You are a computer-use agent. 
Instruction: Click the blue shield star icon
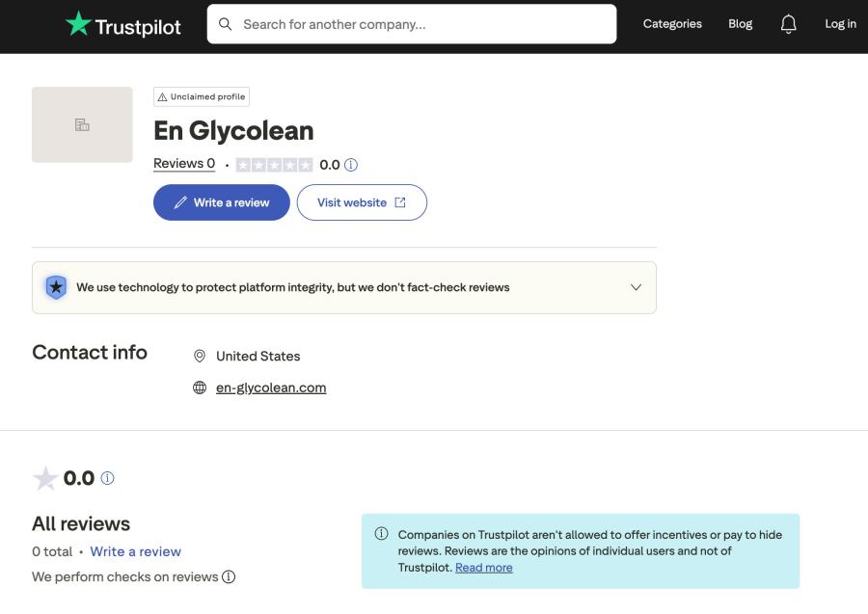click(x=56, y=287)
